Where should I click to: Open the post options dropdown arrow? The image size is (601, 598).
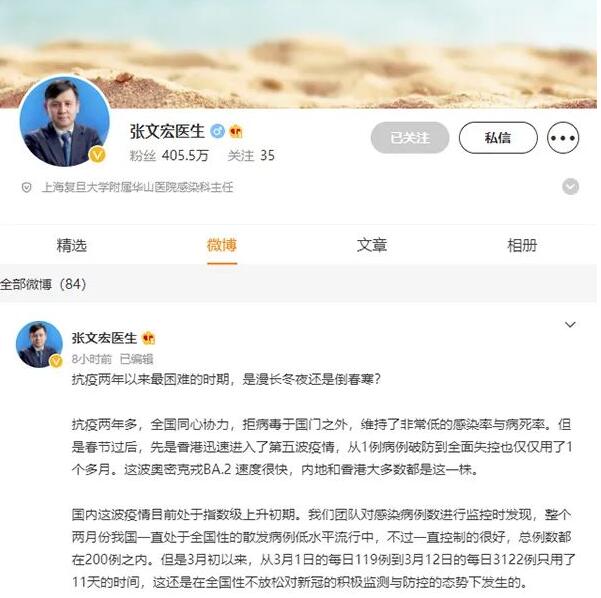(x=570, y=325)
